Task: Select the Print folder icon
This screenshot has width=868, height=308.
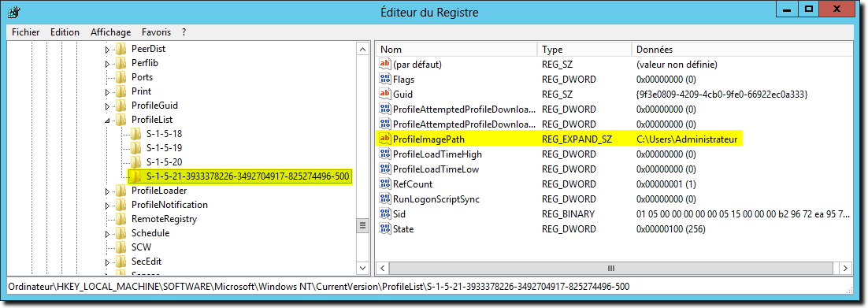Action: tap(121, 91)
